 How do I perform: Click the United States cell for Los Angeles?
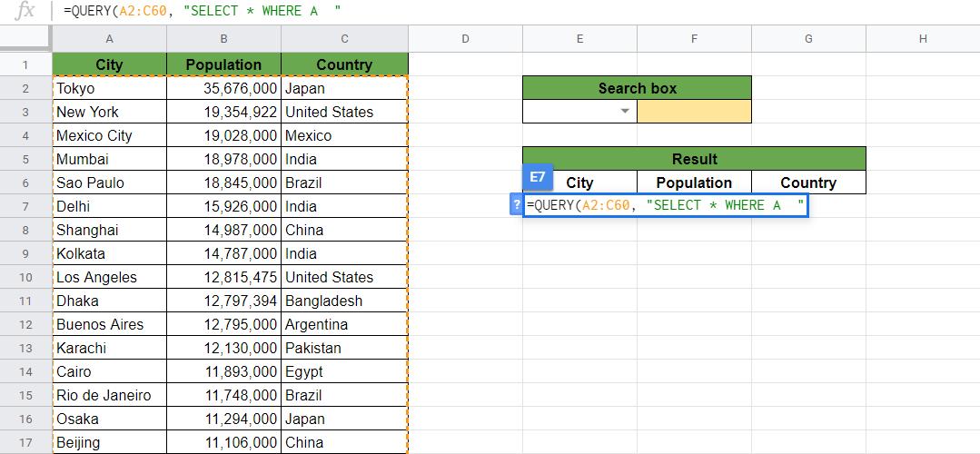click(x=344, y=277)
